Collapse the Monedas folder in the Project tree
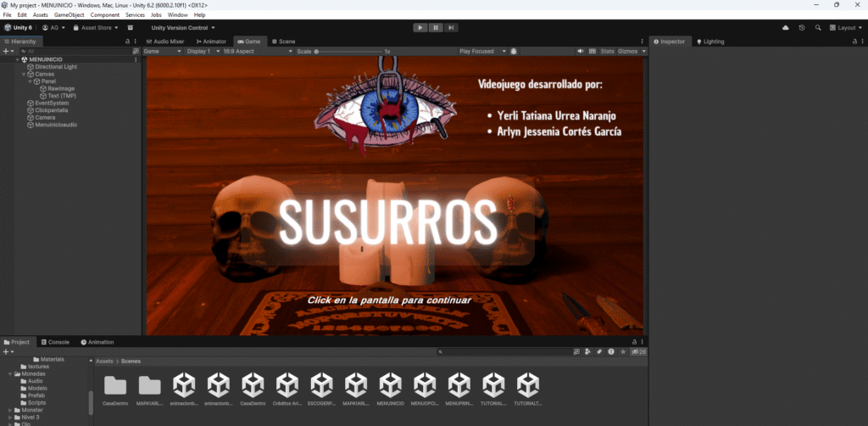The height and width of the screenshot is (426, 868). pos(10,374)
